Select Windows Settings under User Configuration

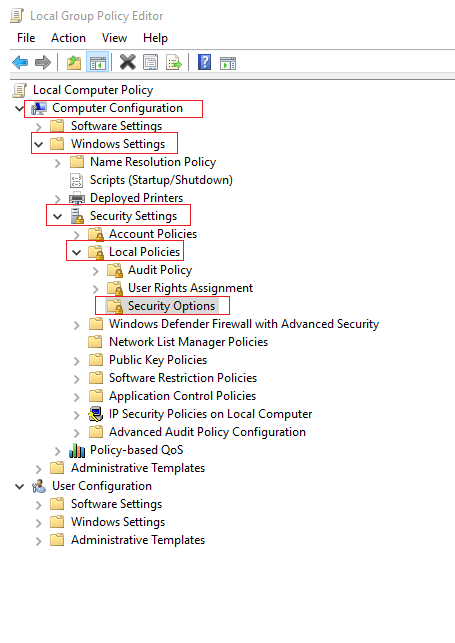118,522
